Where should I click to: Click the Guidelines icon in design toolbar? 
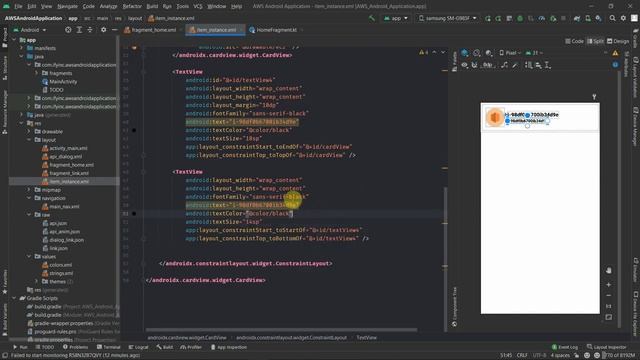pyautogui.click(x=548, y=65)
